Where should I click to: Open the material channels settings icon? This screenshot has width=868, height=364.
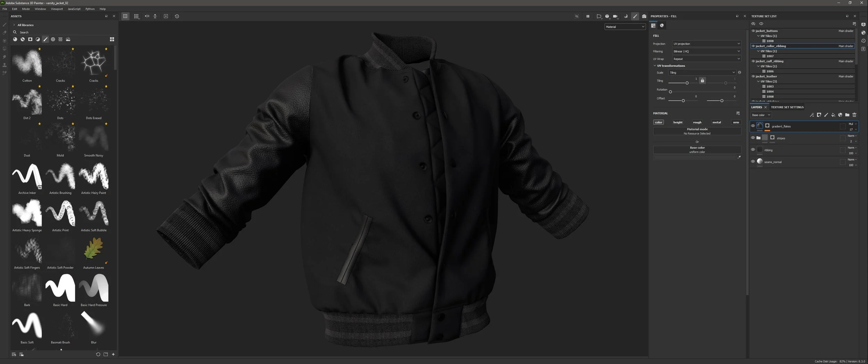coord(738,113)
